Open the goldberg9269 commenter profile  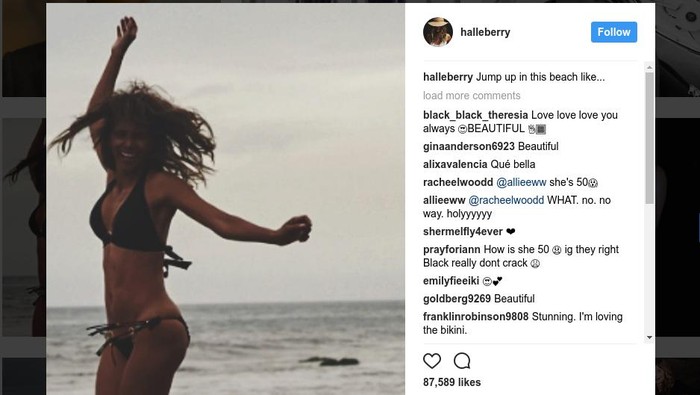(x=457, y=299)
